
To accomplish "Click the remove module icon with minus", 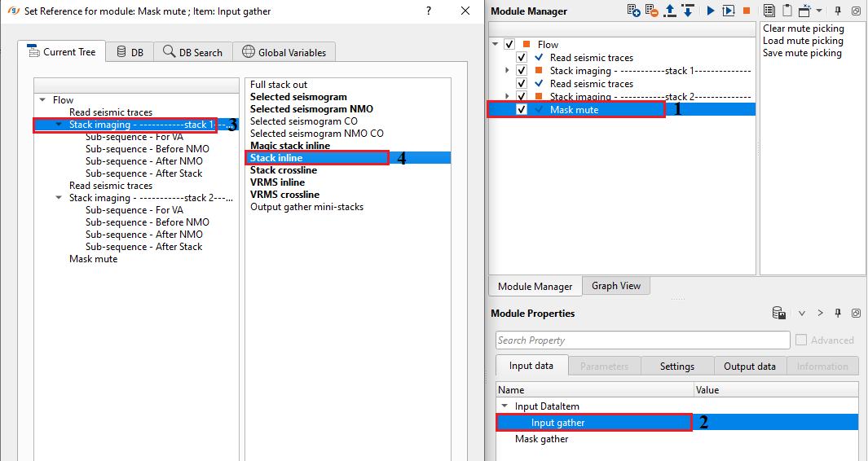I will (651, 11).
